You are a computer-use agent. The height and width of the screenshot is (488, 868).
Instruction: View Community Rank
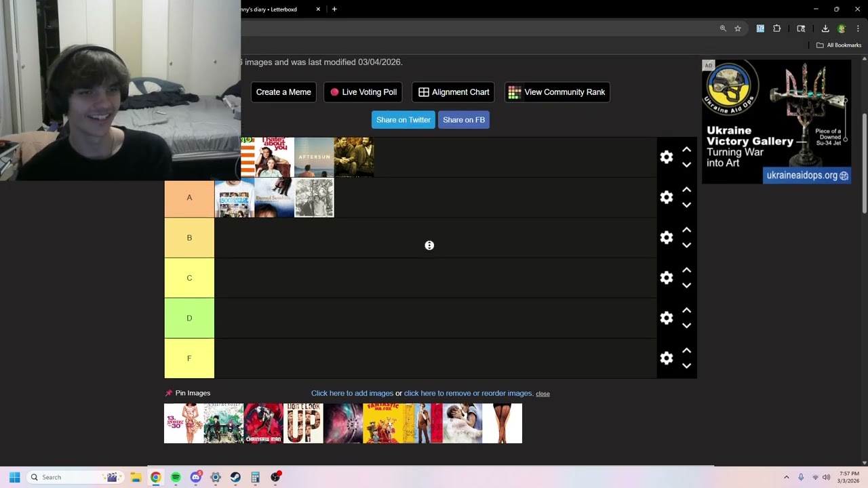[557, 92]
